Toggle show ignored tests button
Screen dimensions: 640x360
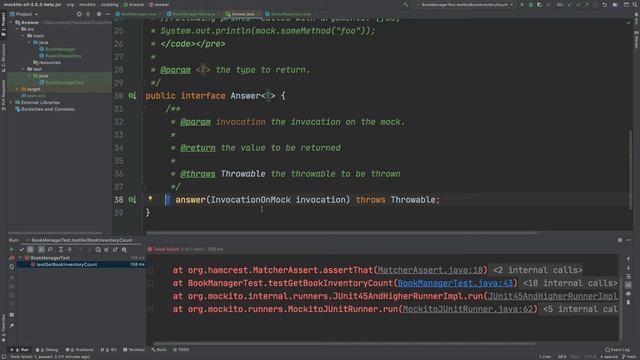coord(30,249)
